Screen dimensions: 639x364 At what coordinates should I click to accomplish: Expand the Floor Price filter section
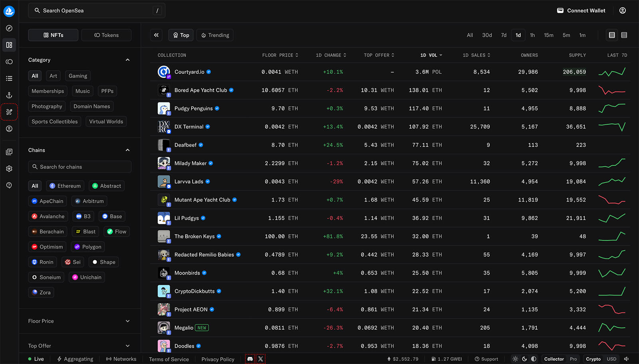[127, 321]
